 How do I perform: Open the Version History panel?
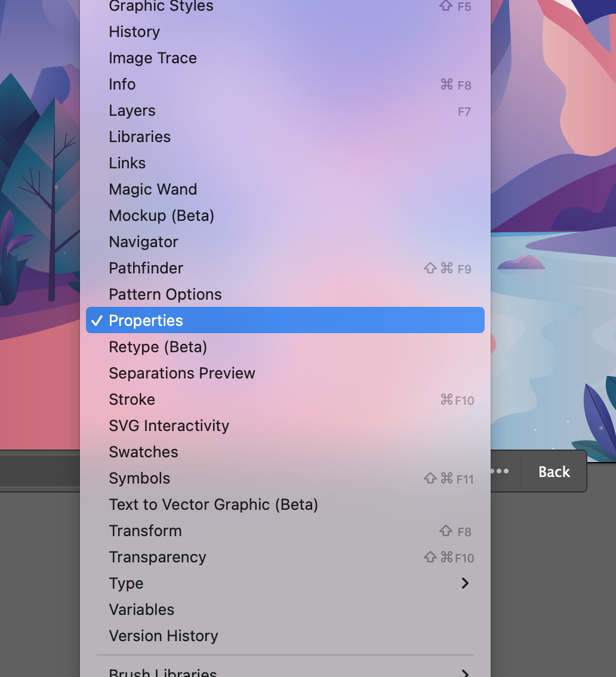point(163,636)
